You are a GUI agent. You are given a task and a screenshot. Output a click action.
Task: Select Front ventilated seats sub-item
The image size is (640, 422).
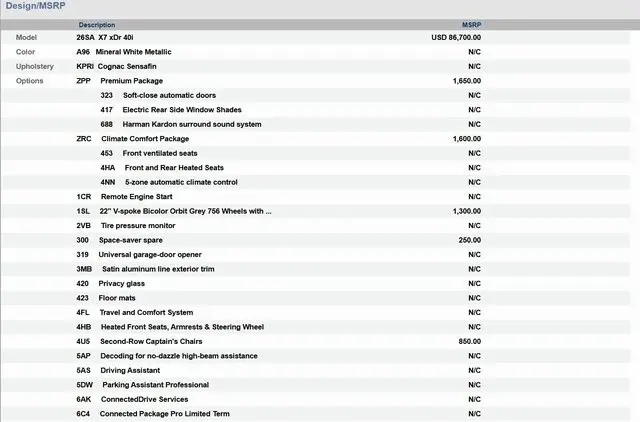point(160,153)
